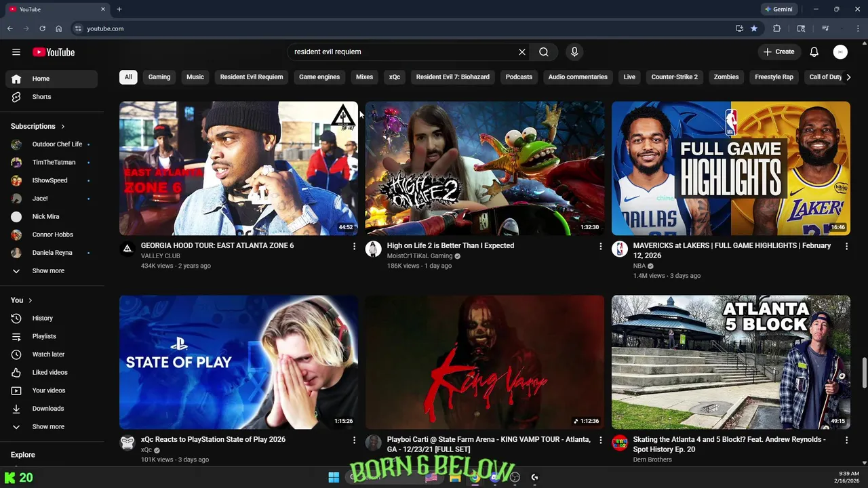
Task: Open Watch later in sidebar
Action: 52,354
